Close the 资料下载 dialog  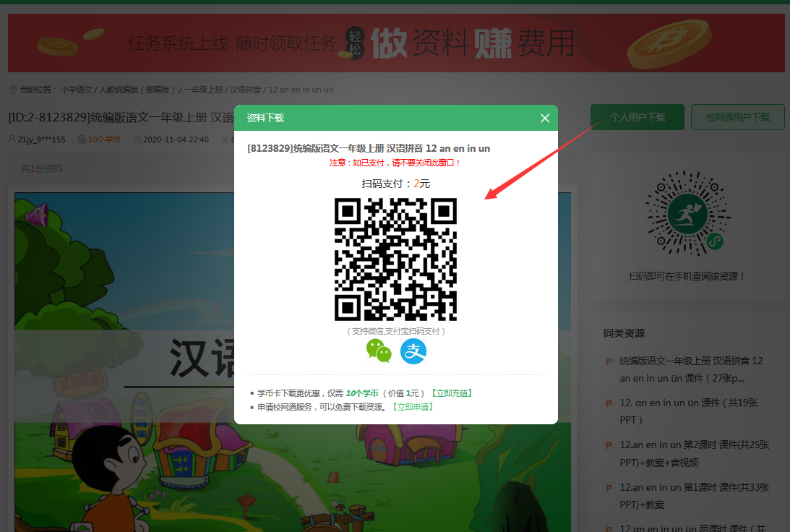[x=545, y=118]
